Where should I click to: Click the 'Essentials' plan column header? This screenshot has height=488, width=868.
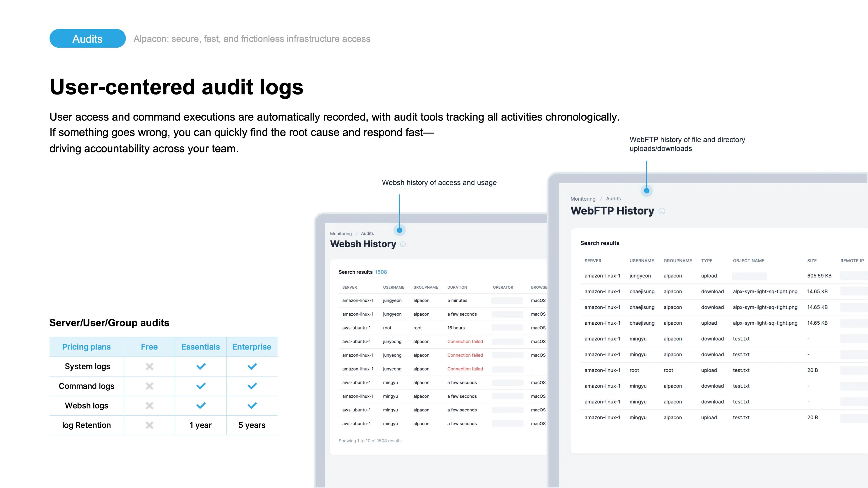pos(200,347)
